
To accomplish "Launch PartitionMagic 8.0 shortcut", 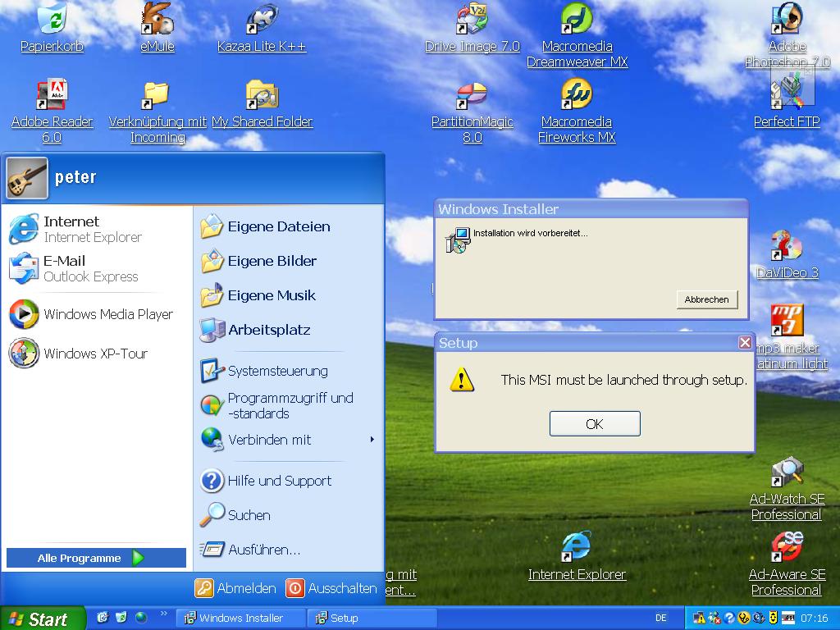I will [x=472, y=112].
